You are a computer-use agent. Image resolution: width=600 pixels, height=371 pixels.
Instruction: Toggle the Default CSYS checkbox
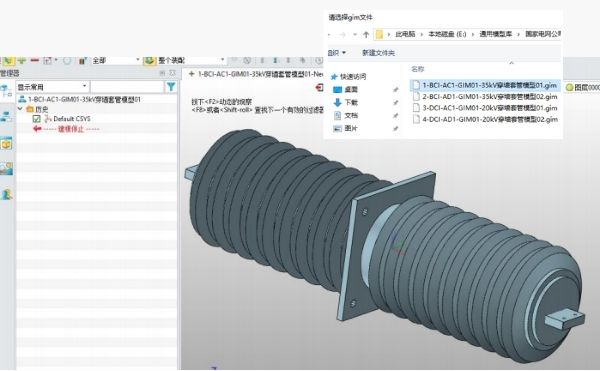[37, 119]
